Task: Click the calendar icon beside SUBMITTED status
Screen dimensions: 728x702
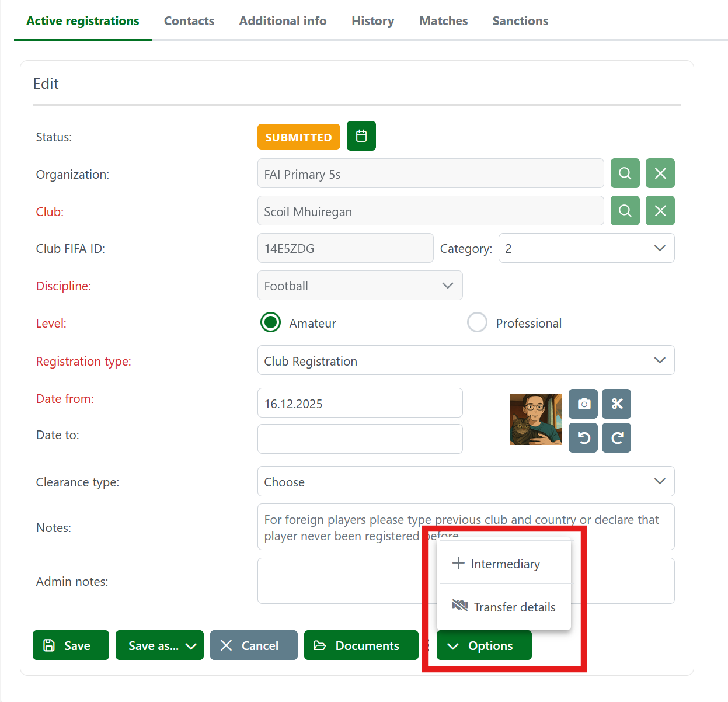Action: click(x=361, y=136)
